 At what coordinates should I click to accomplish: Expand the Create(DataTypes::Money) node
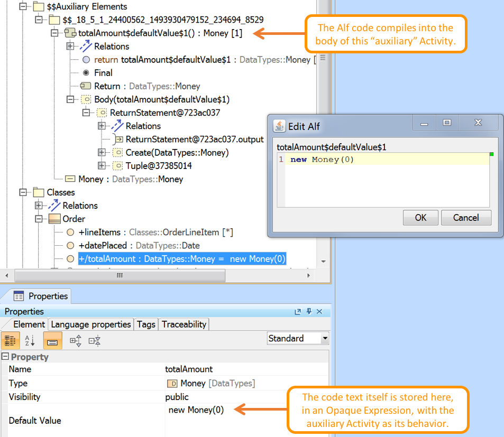[102, 153]
